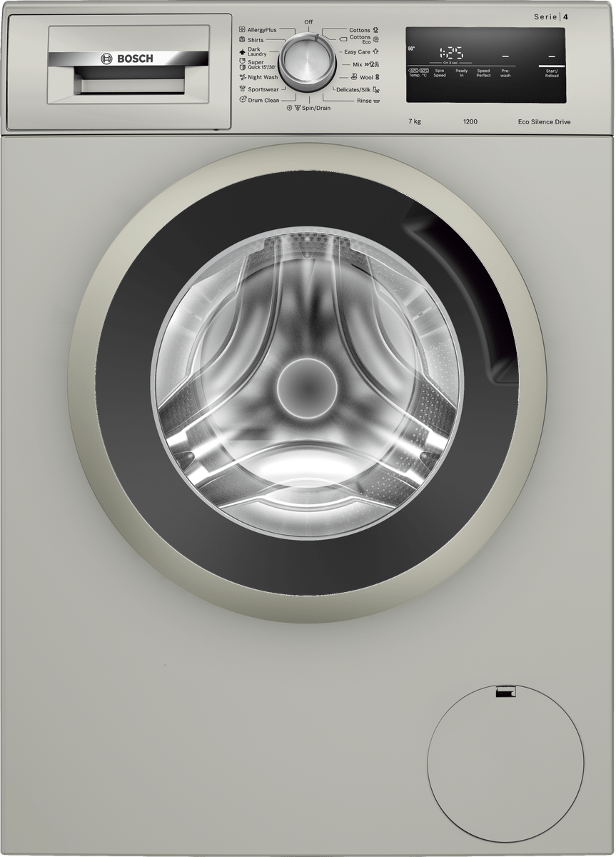The image size is (616, 857).
Task: Set the Ready In delay time
Action: coord(462,73)
